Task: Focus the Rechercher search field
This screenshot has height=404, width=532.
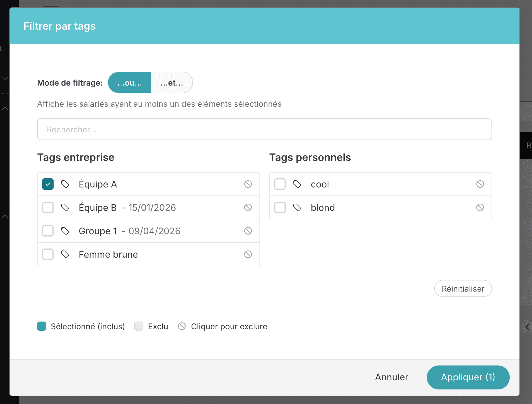Action: (x=265, y=129)
